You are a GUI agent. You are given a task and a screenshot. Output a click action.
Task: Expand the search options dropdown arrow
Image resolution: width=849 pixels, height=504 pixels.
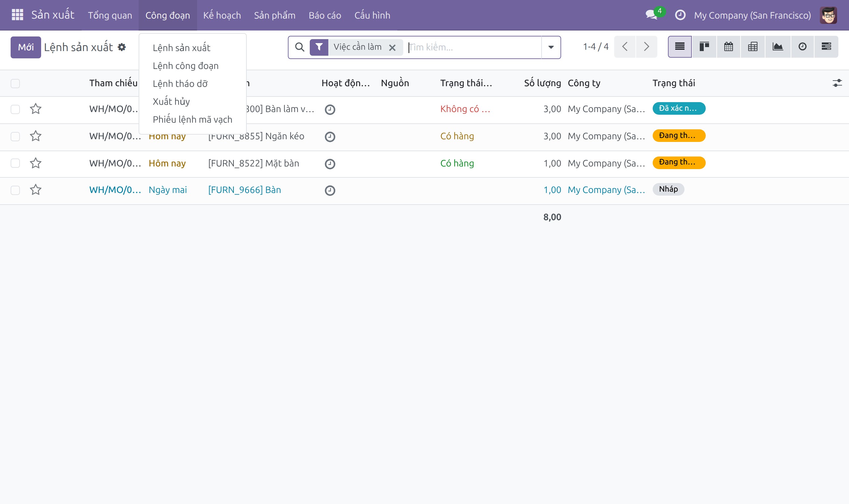pos(551,47)
